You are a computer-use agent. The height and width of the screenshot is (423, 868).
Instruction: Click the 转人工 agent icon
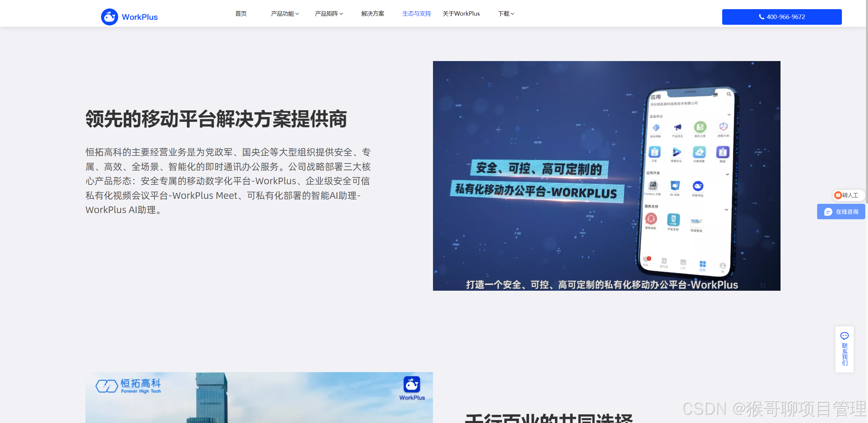point(838,195)
